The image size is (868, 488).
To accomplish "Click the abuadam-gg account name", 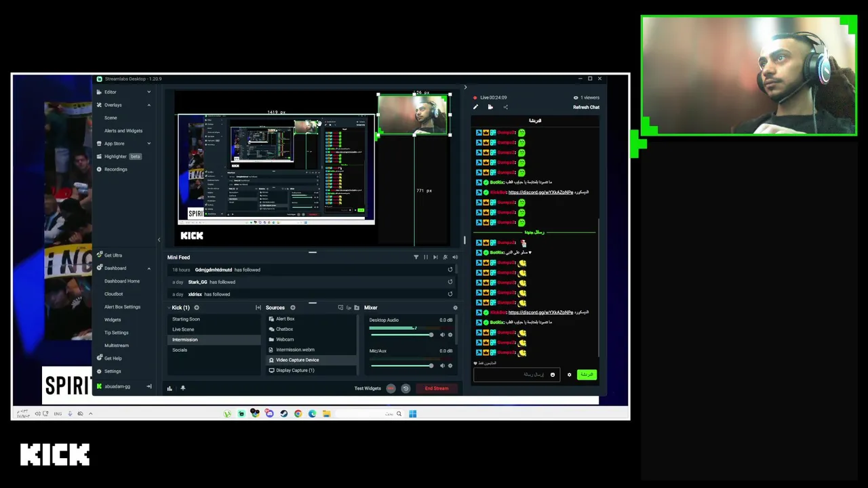I will [x=117, y=386].
